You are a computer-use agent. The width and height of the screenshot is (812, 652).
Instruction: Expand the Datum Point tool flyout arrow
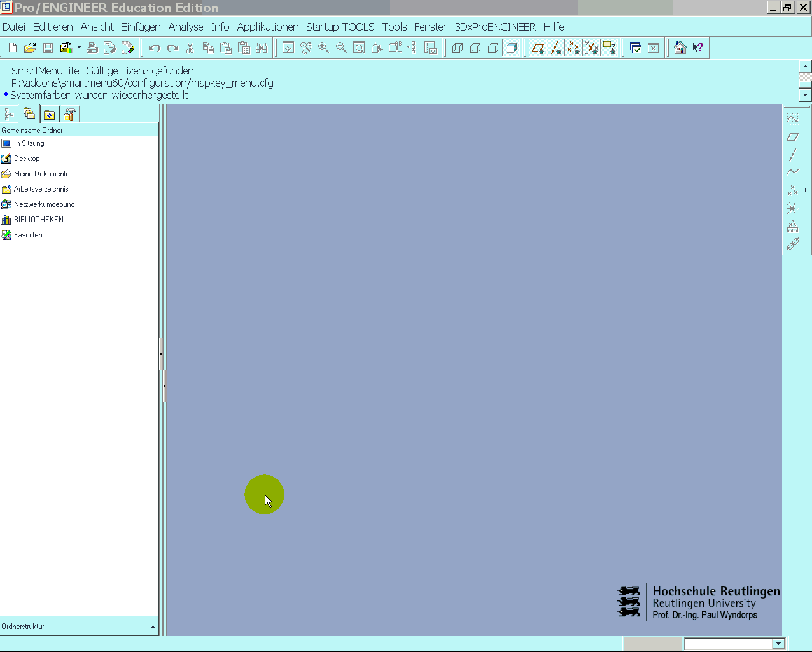click(x=806, y=190)
